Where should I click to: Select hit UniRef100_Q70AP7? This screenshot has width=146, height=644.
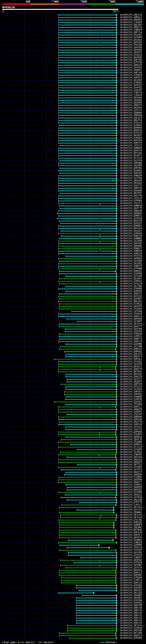pos(131,321)
